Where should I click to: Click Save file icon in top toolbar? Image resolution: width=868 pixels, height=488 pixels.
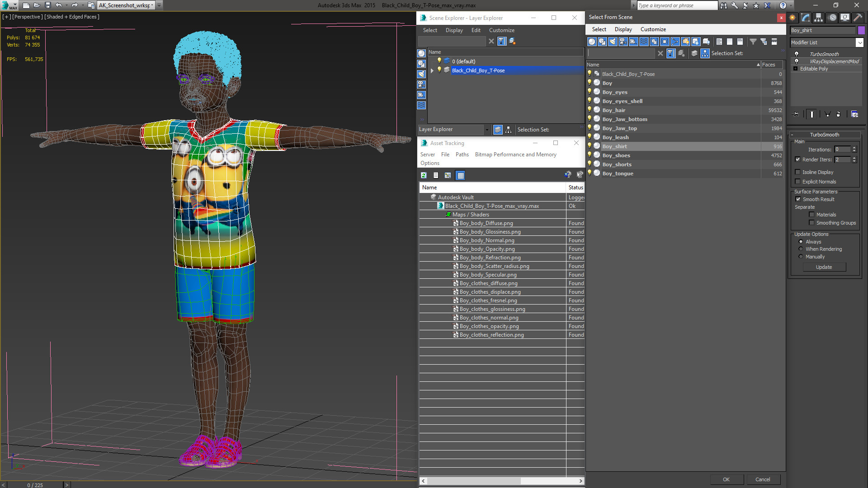(x=48, y=5)
